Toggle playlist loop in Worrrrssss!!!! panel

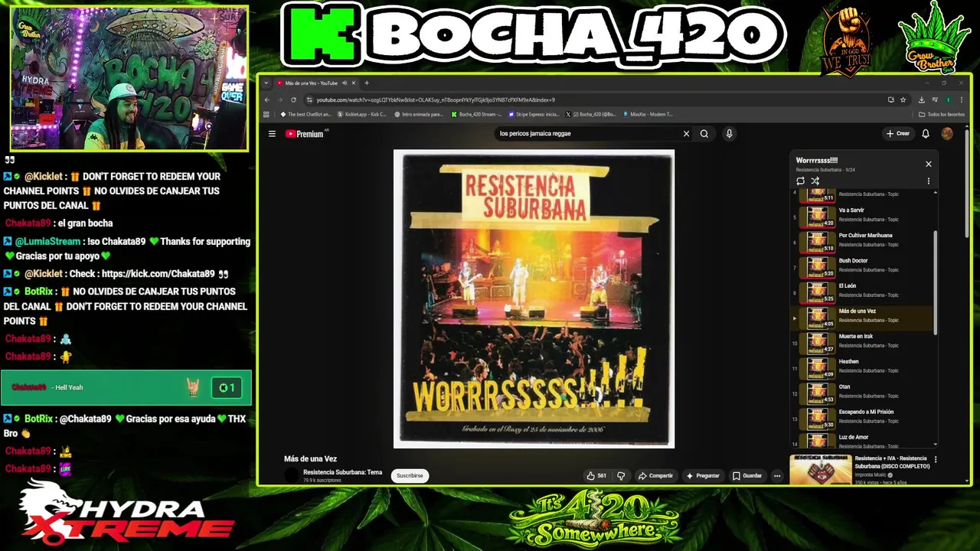click(800, 181)
